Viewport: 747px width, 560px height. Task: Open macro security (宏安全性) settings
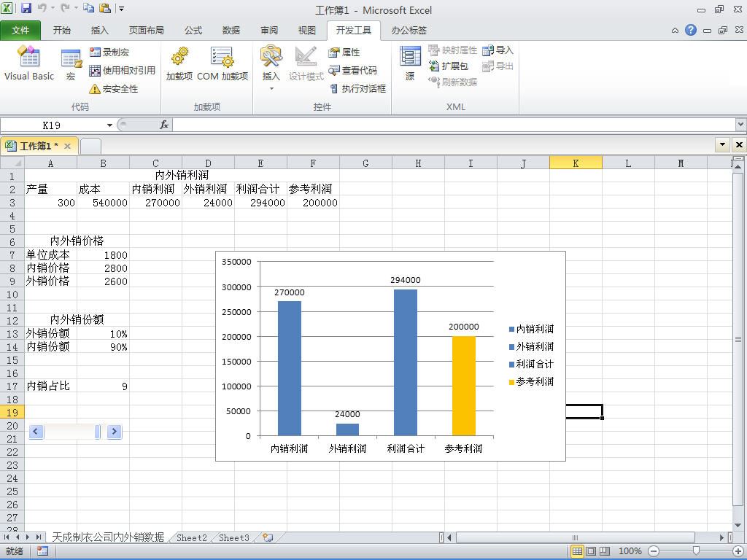pos(114,88)
